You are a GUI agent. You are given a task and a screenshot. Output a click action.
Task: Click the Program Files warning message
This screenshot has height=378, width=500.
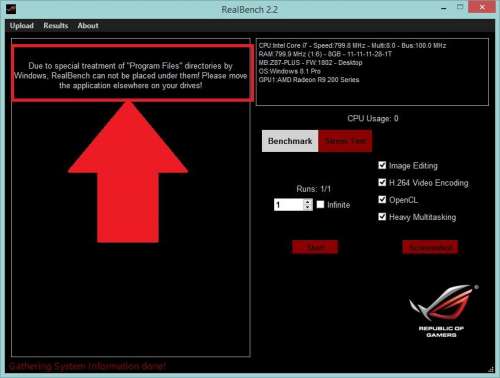131,76
